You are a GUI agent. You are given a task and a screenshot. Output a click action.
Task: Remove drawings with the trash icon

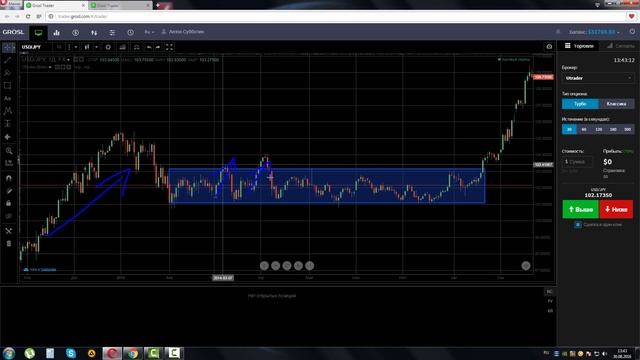pyautogui.click(x=9, y=244)
